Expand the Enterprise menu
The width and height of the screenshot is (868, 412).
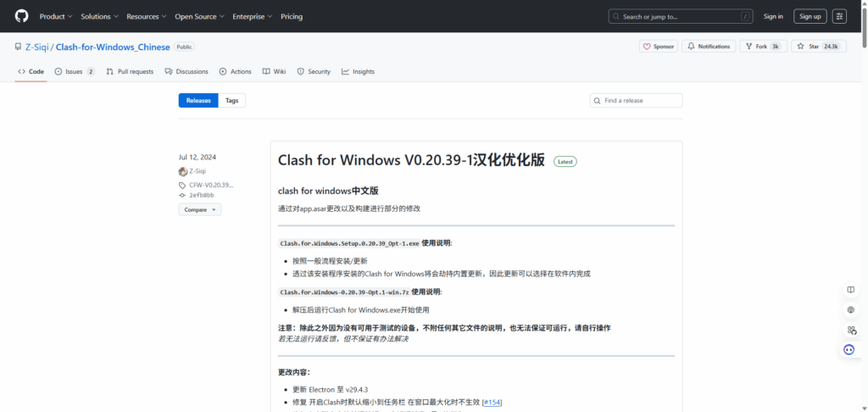[253, 17]
